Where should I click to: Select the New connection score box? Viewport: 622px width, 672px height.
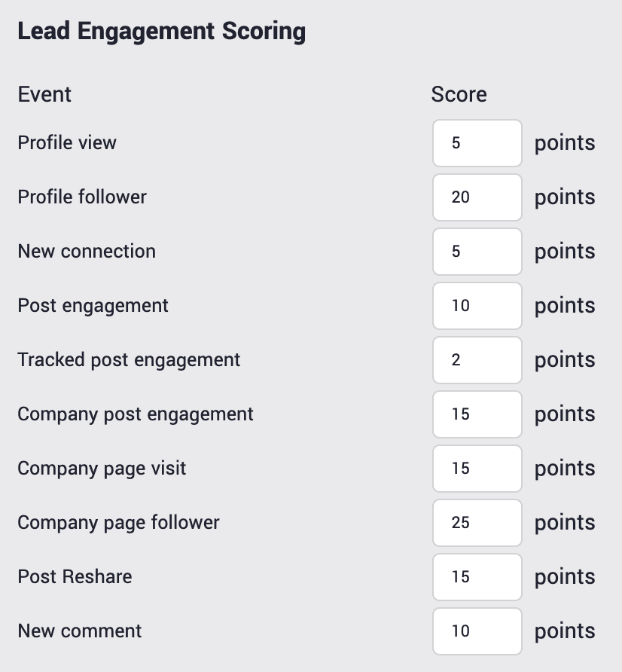pyautogui.click(x=477, y=252)
